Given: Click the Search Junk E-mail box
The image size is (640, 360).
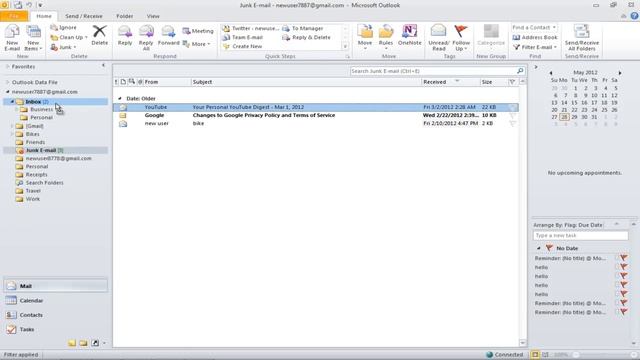Looking at the screenshot, I should (433, 71).
